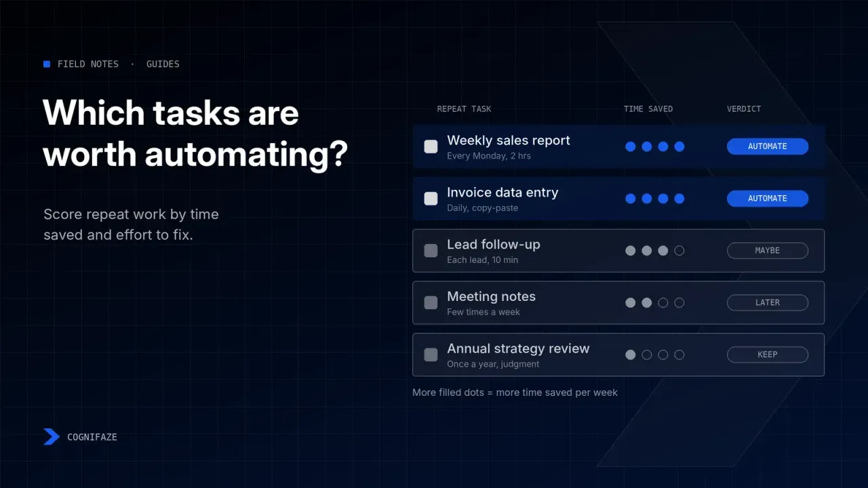Image resolution: width=868 pixels, height=488 pixels.
Task: Click the 'Each lead, 10 min' subtitle
Action: click(x=482, y=260)
